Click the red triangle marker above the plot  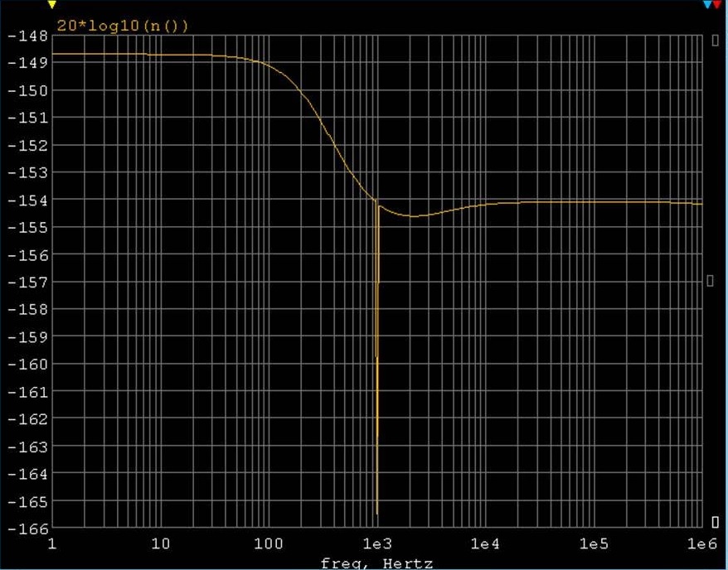pyautogui.click(x=717, y=5)
